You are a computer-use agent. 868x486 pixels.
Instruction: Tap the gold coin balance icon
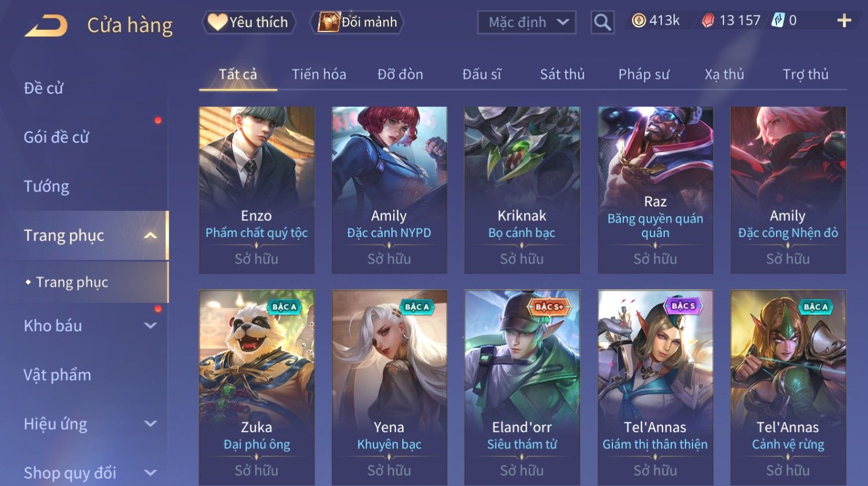pos(638,21)
